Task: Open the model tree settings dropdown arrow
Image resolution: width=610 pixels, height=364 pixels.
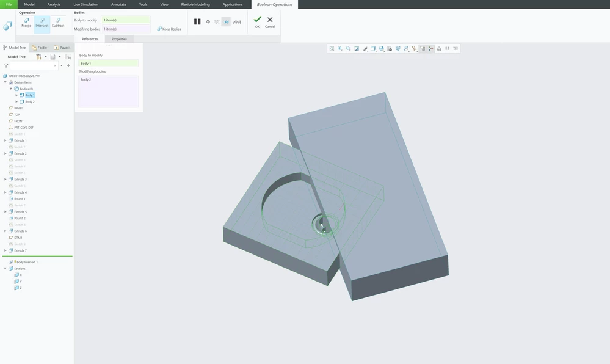Action: (46, 57)
